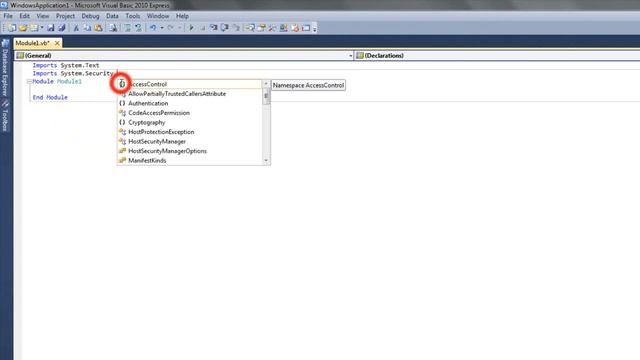The height and width of the screenshot is (360, 640).
Task: Open the Undo history dropdown arrow
Action: click(161, 28)
